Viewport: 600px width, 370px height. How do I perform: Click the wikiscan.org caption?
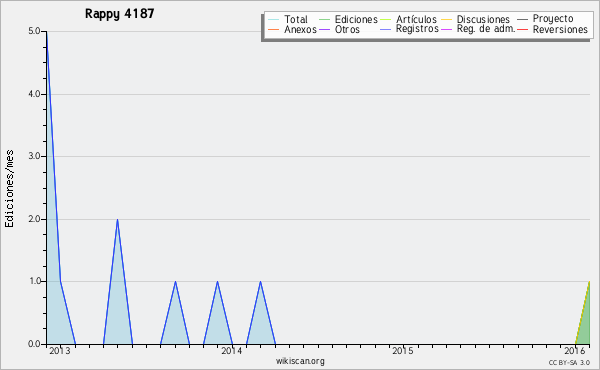coord(300,361)
